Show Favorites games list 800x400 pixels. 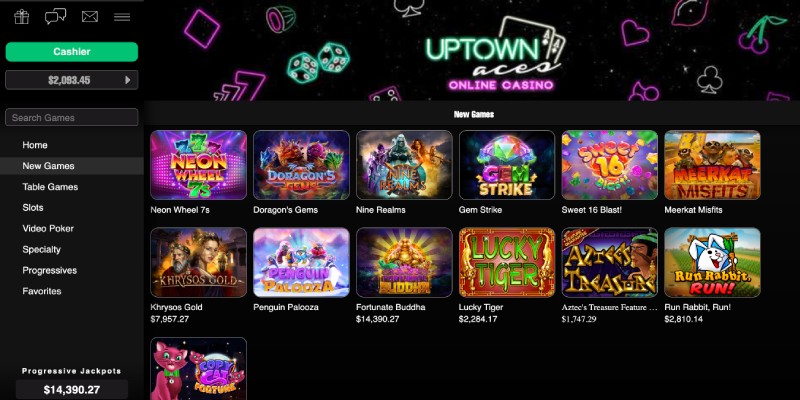pos(42,291)
